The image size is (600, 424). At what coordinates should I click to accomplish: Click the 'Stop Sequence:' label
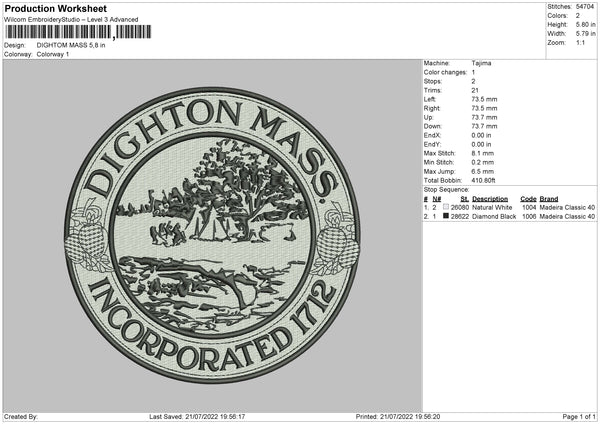point(446,189)
